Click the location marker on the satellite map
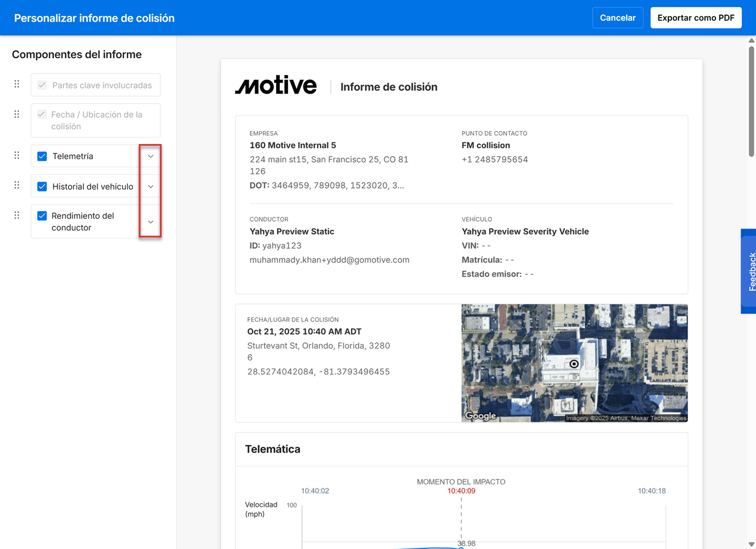 click(574, 364)
